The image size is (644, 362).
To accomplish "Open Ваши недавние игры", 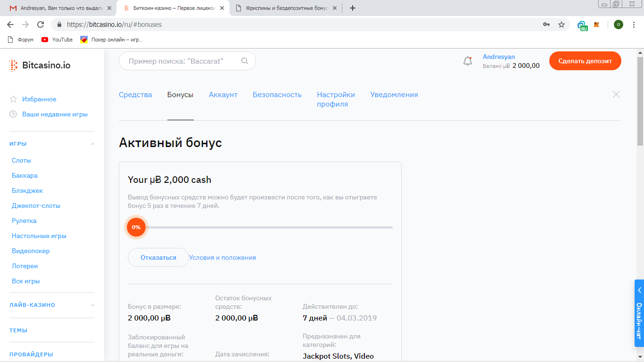I will (55, 115).
